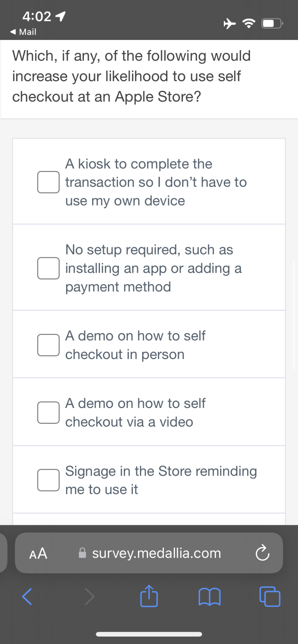Tap the Safari back arrow
The height and width of the screenshot is (644, 298).
pyautogui.click(x=27, y=596)
